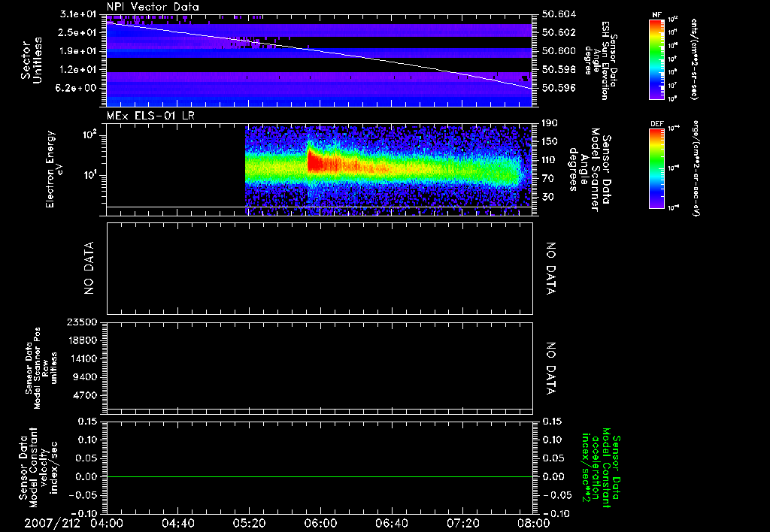Click the 150 scanner angle tick value
The height and width of the screenshot is (532, 770).
tap(550, 141)
